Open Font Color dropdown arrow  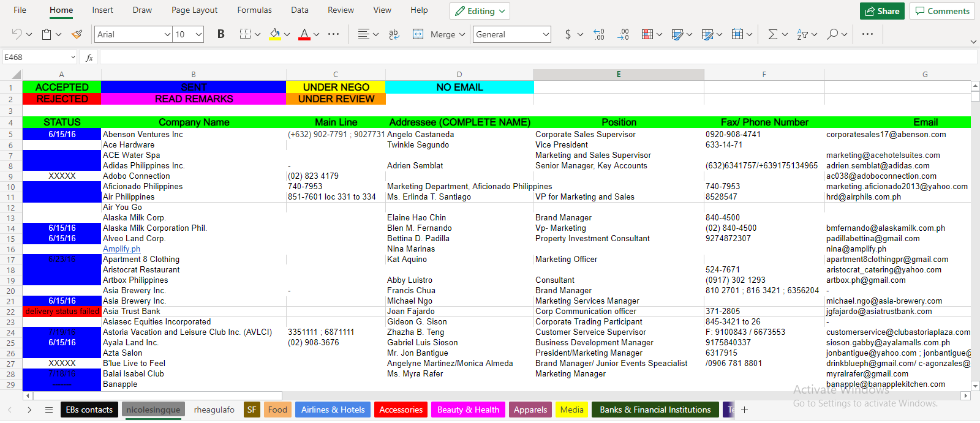[316, 34]
